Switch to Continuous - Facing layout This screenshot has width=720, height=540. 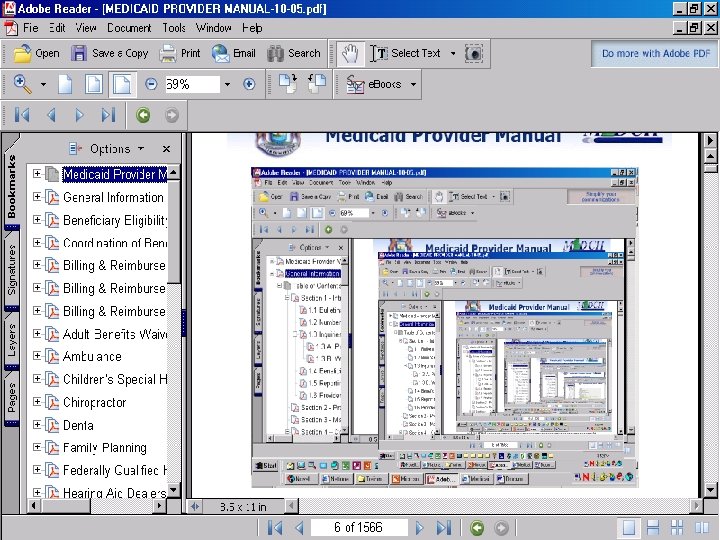(x=677, y=528)
